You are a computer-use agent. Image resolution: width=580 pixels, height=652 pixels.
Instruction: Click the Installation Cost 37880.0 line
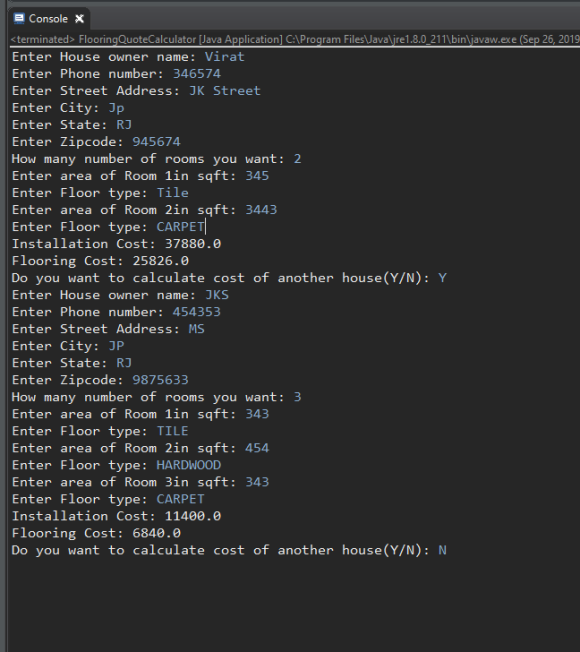tap(116, 244)
